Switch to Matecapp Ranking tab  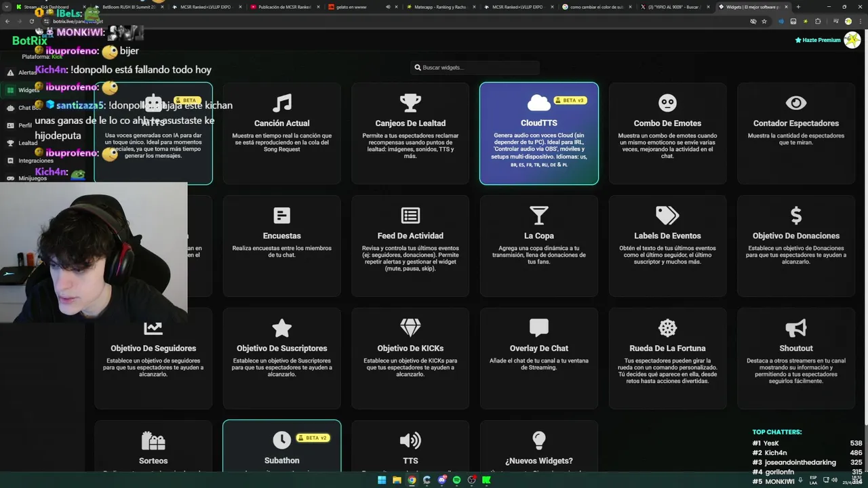pyautogui.click(x=440, y=7)
